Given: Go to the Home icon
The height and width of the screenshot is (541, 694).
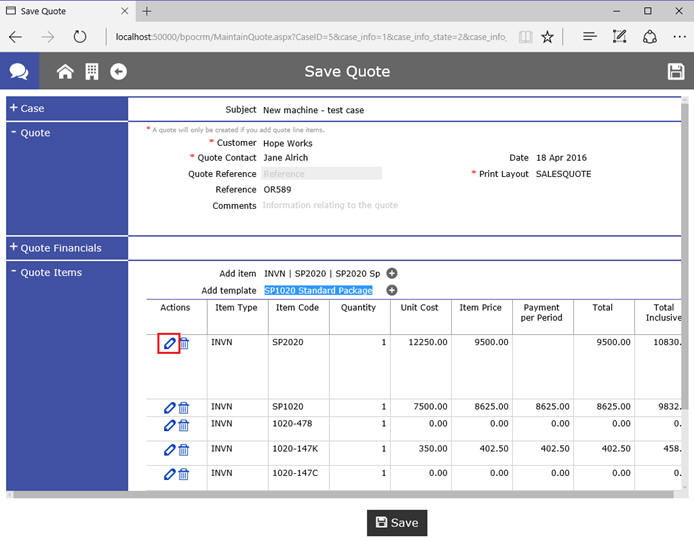Looking at the screenshot, I should click(65, 71).
